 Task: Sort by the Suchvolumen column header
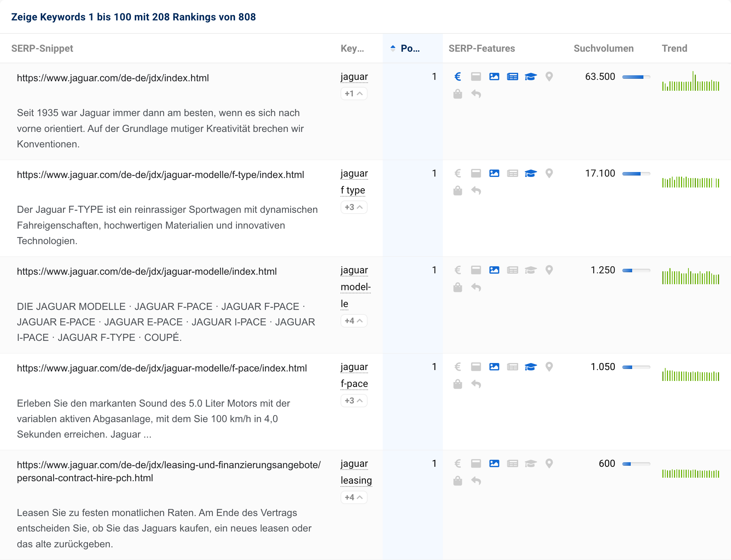(603, 49)
